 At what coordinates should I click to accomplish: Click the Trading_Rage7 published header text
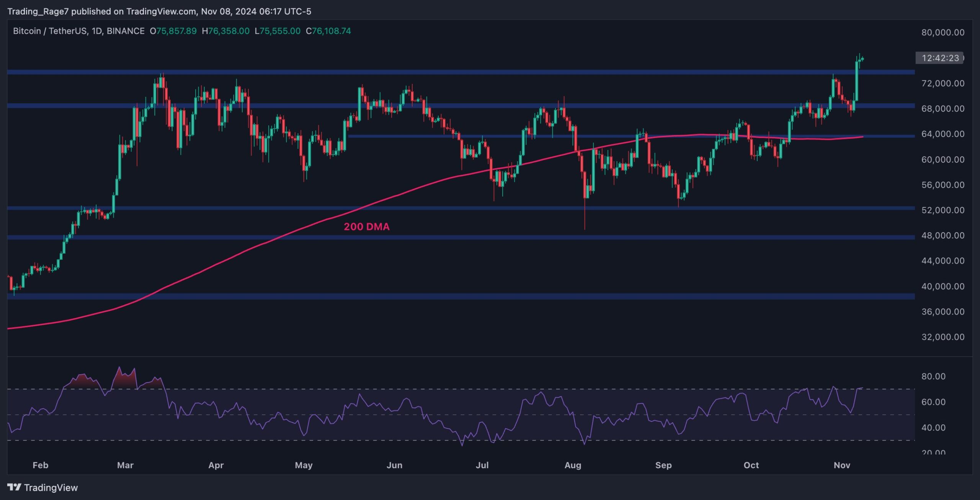[159, 11]
